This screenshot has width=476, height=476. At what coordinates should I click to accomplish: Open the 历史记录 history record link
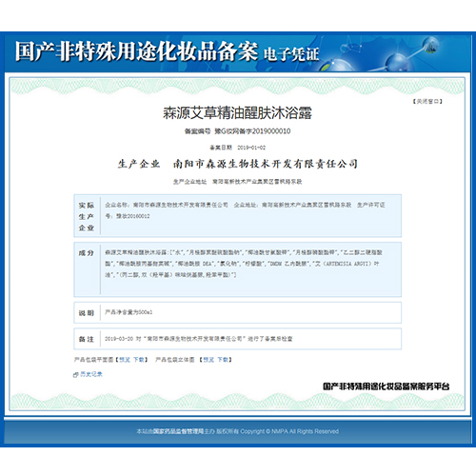(91, 374)
